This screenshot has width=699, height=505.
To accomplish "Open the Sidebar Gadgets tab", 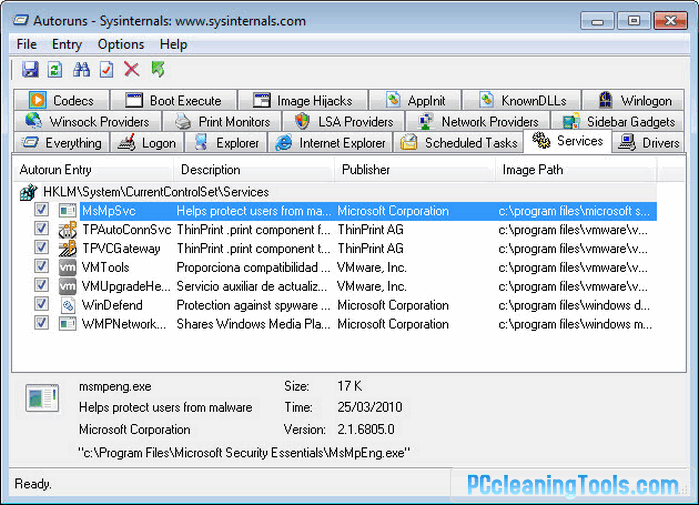I will click(618, 121).
